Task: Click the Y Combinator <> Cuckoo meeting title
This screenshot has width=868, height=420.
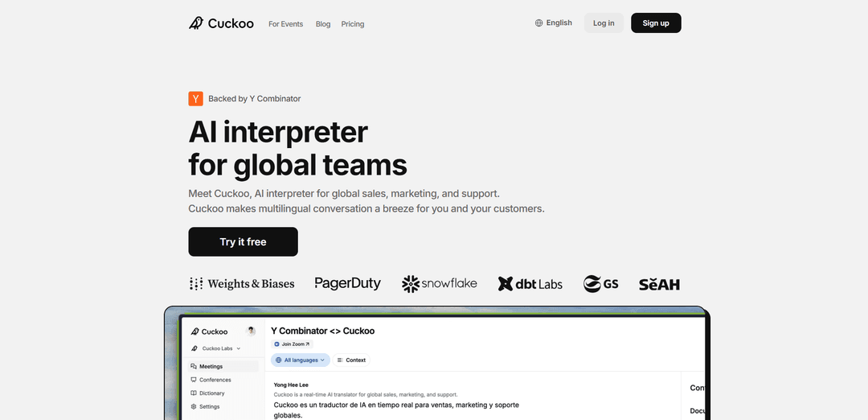Action: point(323,331)
